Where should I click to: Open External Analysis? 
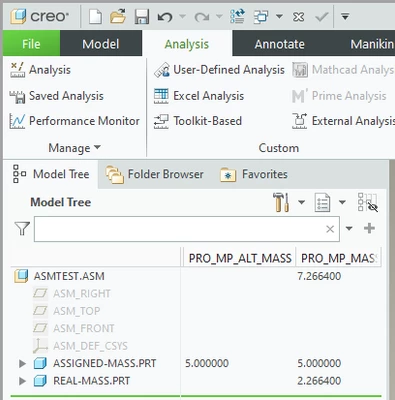pos(343,121)
